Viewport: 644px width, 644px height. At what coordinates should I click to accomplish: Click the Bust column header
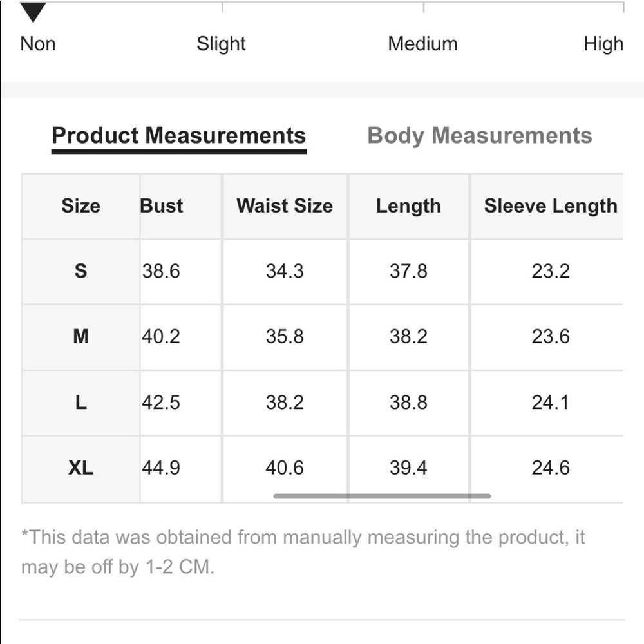162,206
